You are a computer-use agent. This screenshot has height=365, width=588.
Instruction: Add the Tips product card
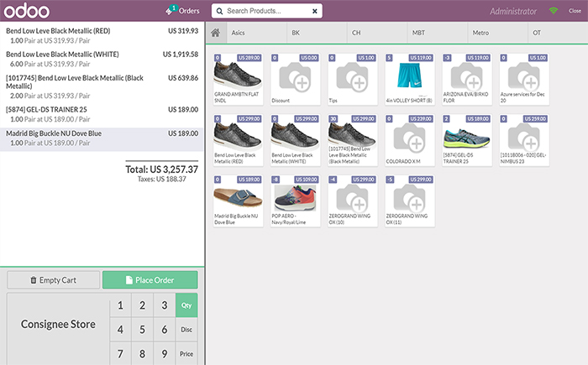[x=353, y=79]
